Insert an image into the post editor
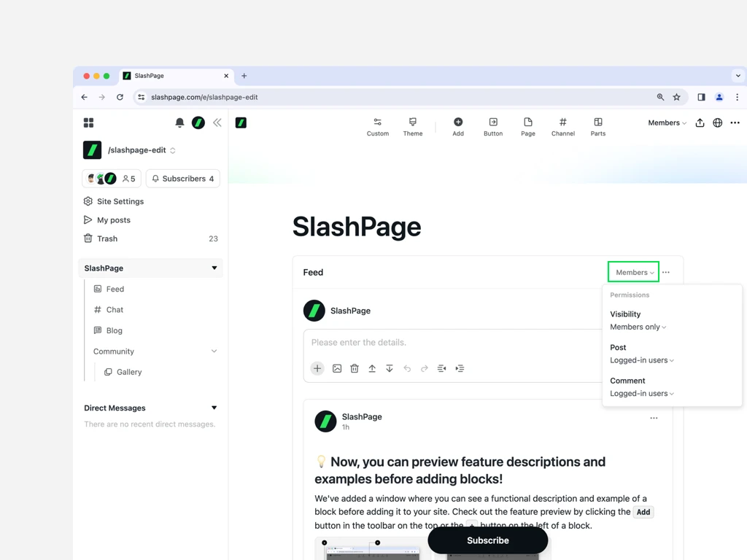 click(337, 369)
